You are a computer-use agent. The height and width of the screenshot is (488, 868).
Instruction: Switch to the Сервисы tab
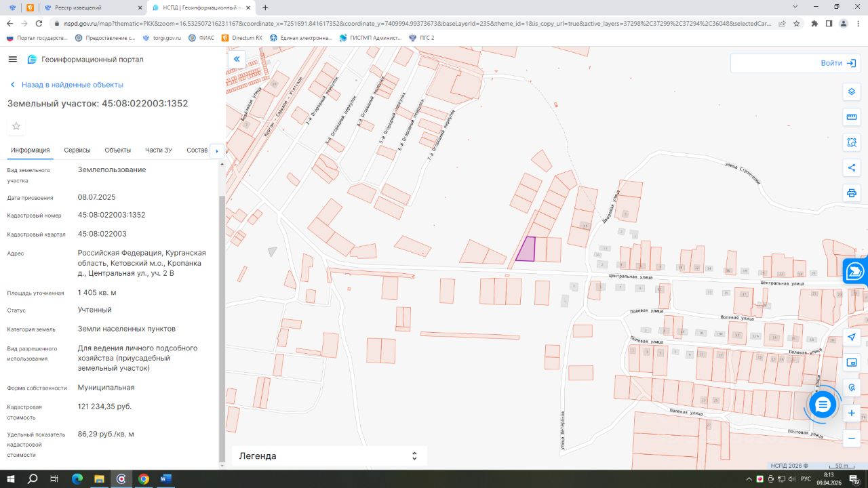point(77,150)
